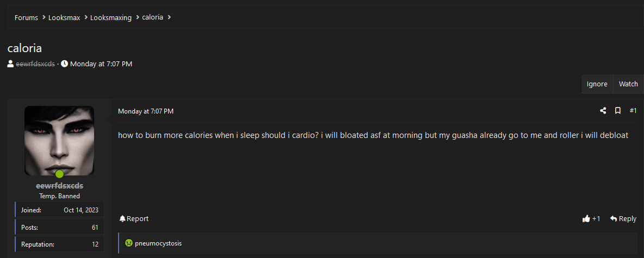The width and height of the screenshot is (644, 258).
Task: Click the user icon beside the thread author
Action: coord(11,64)
